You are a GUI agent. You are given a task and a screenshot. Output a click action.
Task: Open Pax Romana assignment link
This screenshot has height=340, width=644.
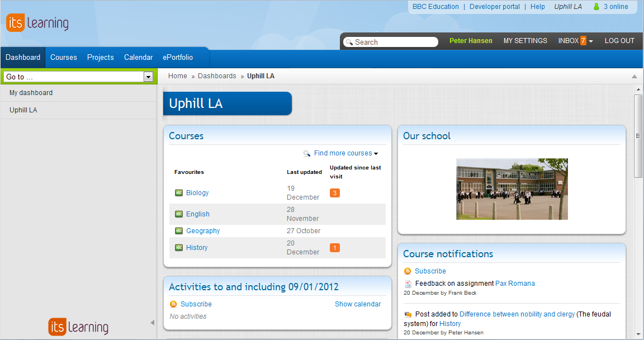coord(515,284)
